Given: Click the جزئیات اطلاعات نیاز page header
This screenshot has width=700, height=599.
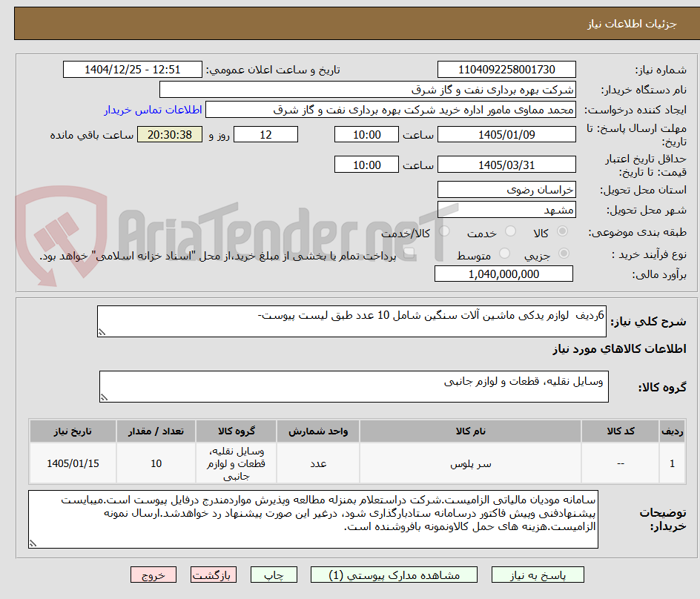Looking at the screenshot, I should point(632,24).
